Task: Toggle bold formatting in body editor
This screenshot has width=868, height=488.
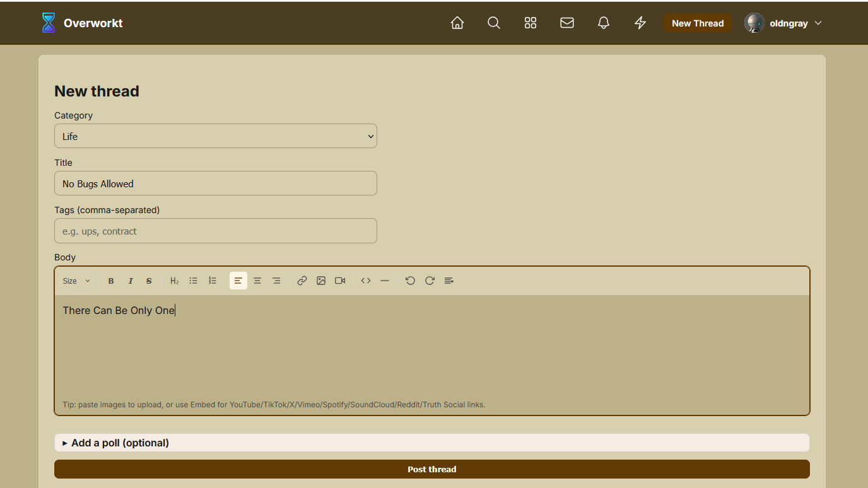Action: 111,281
